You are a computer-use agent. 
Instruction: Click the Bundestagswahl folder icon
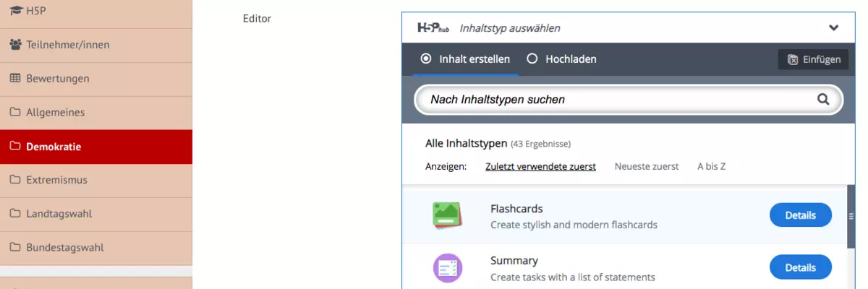(x=15, y=247)
